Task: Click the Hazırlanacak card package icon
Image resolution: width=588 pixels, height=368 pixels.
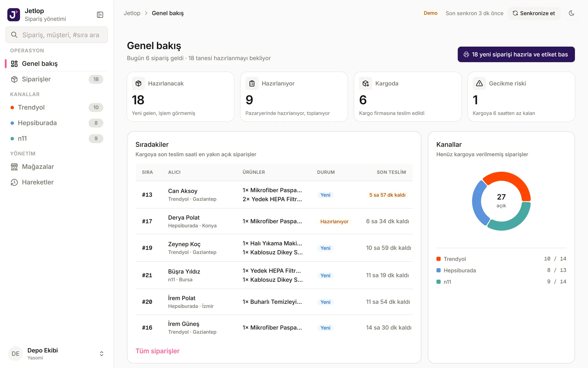Action: [x=138, y=84]
